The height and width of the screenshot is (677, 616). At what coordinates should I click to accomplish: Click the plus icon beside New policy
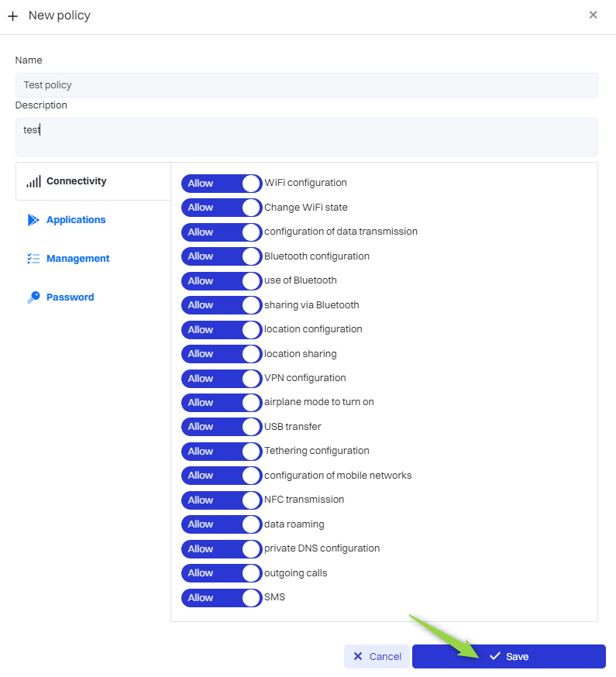point(12,16)
